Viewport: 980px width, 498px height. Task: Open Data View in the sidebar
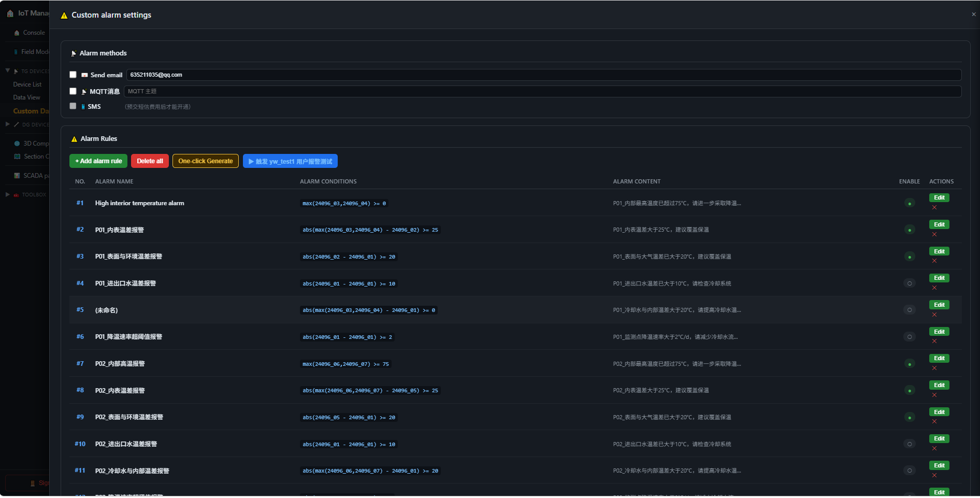(x=26, y=97)
